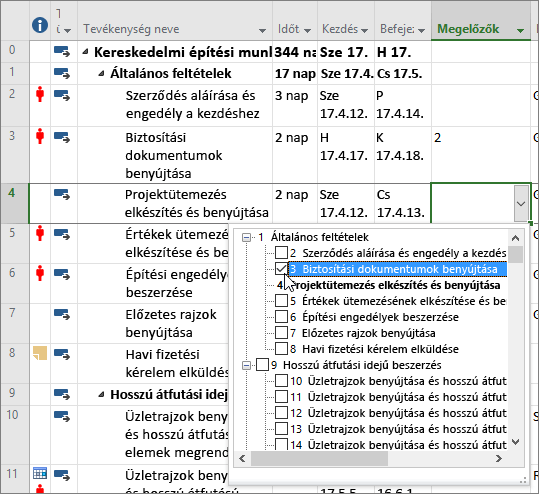
Task: Check task 12 Üzletrajzok benyújtása in list
Action: (281, 413)
